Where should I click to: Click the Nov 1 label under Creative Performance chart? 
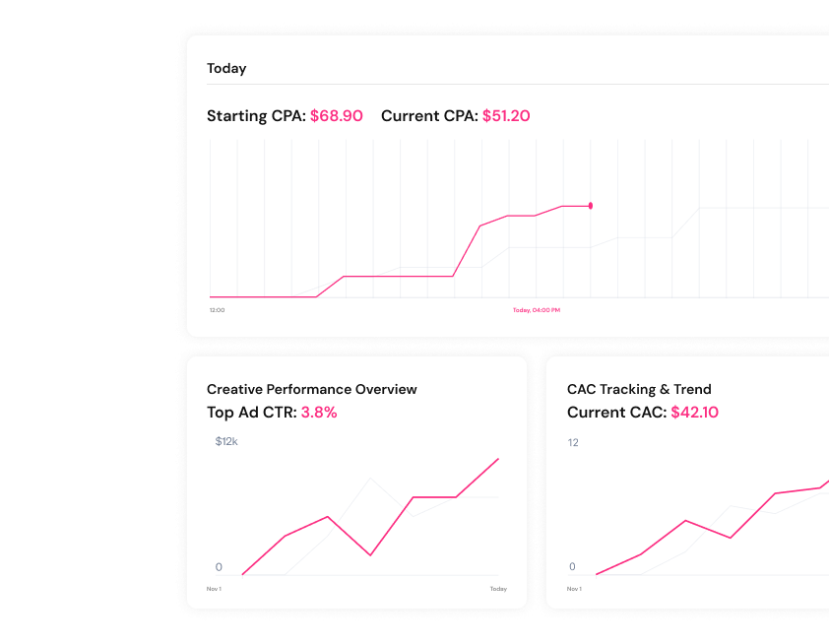[x=214, y=589]
